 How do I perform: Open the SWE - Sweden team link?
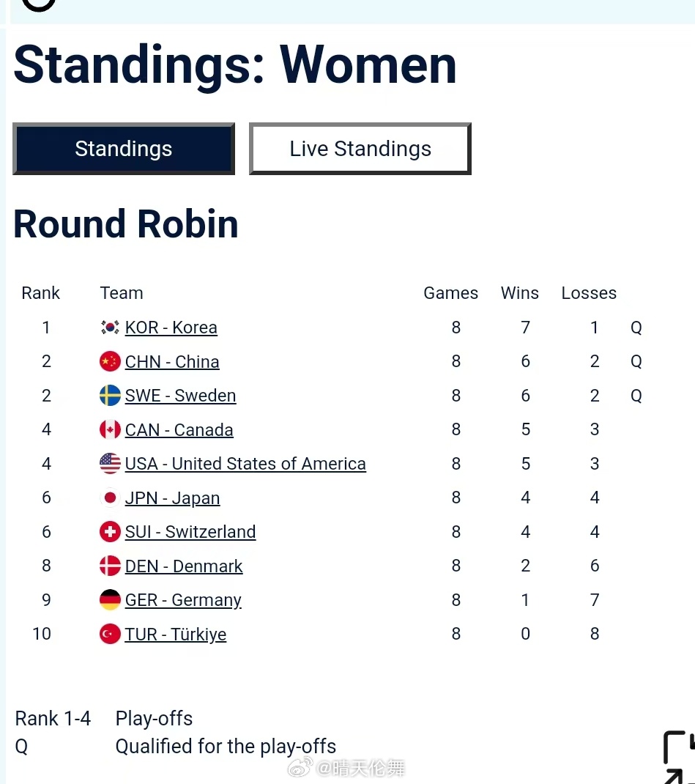[180, 396]
